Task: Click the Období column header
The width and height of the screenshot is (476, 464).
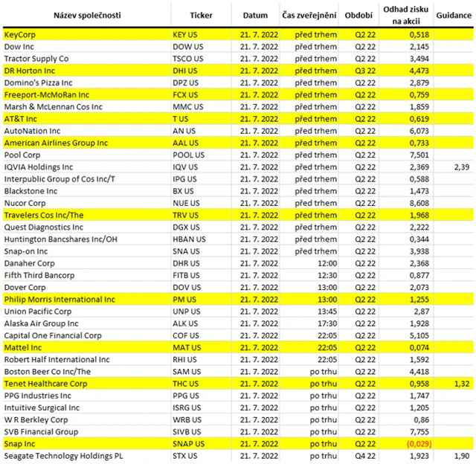Action: coord(358,15)
